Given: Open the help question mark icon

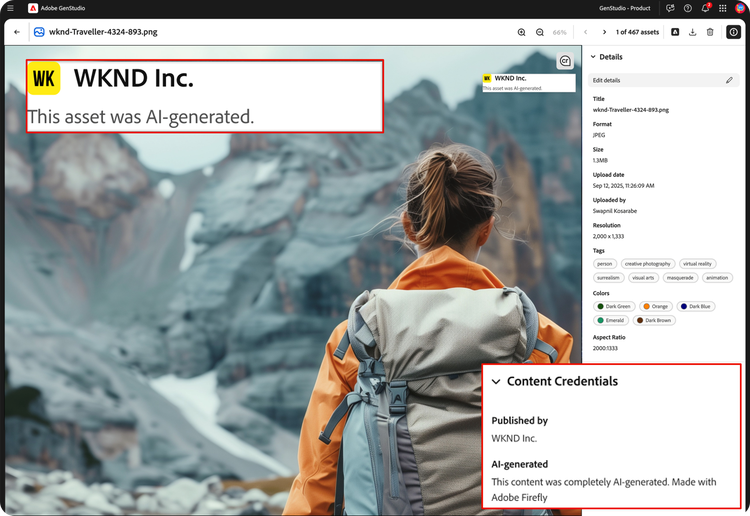Looking at the screenshot, I should (x=688, y=8).
